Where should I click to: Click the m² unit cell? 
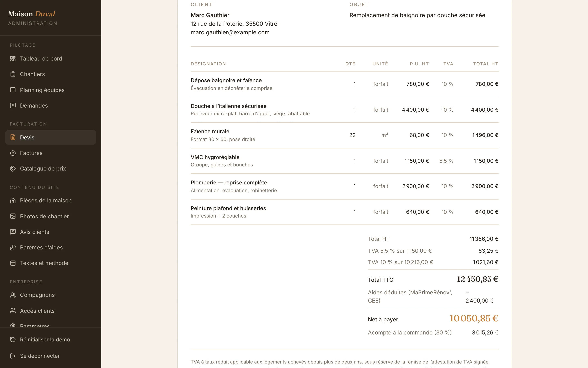tap(385, 135)
